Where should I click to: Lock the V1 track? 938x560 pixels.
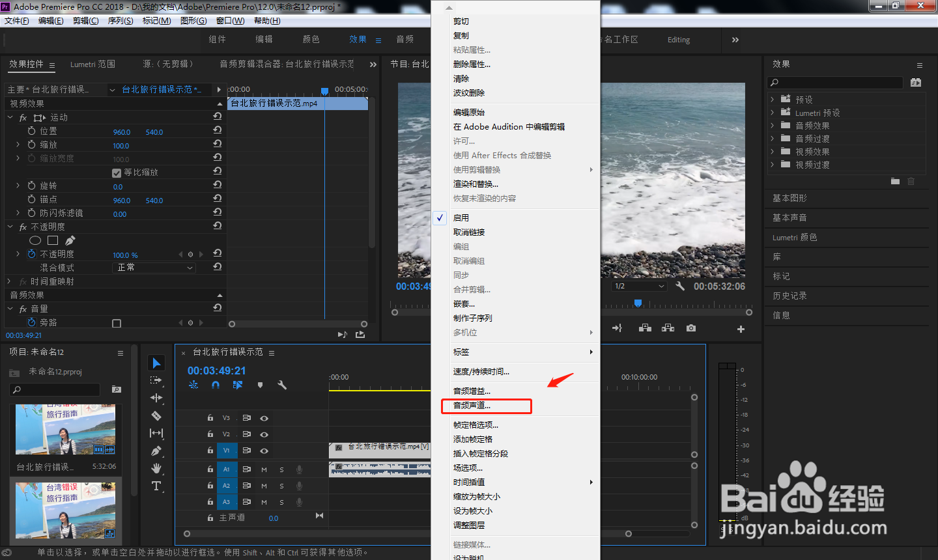click(x=210, y=451)
